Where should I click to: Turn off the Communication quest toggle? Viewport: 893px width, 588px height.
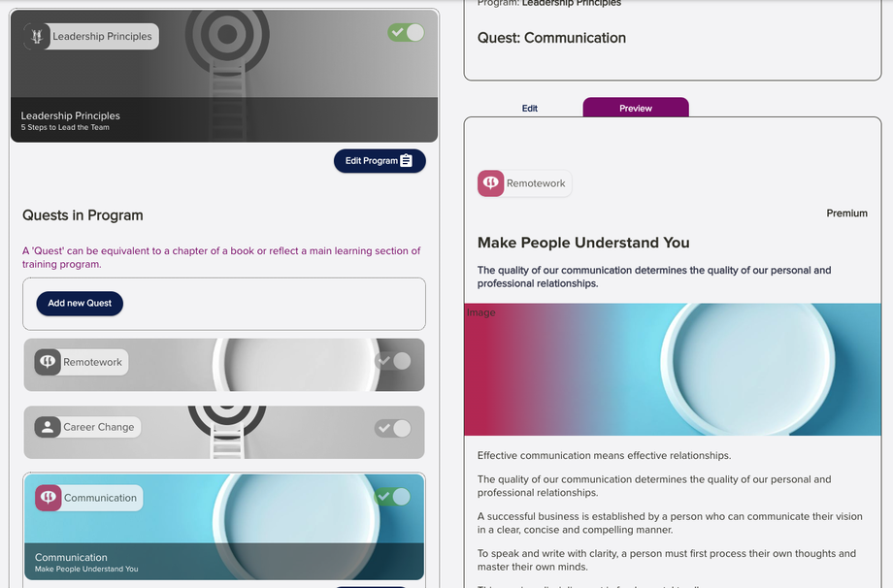click(x=393, y=497)
